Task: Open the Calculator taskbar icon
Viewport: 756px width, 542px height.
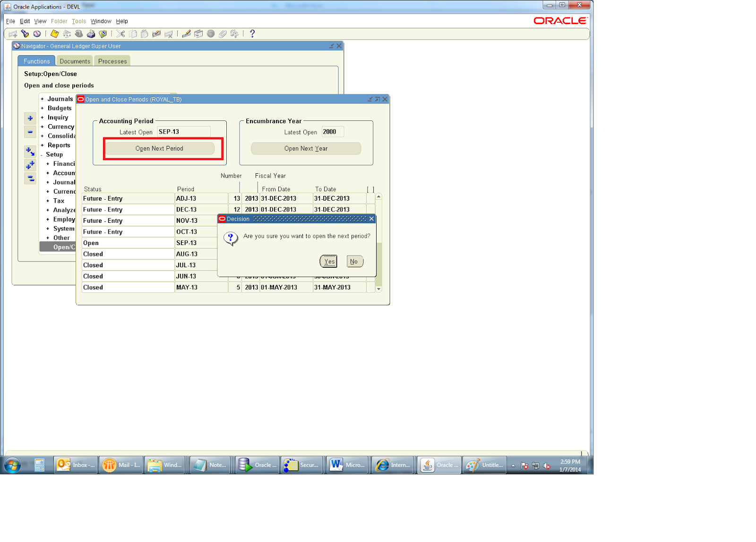Action: click(40, 466)
